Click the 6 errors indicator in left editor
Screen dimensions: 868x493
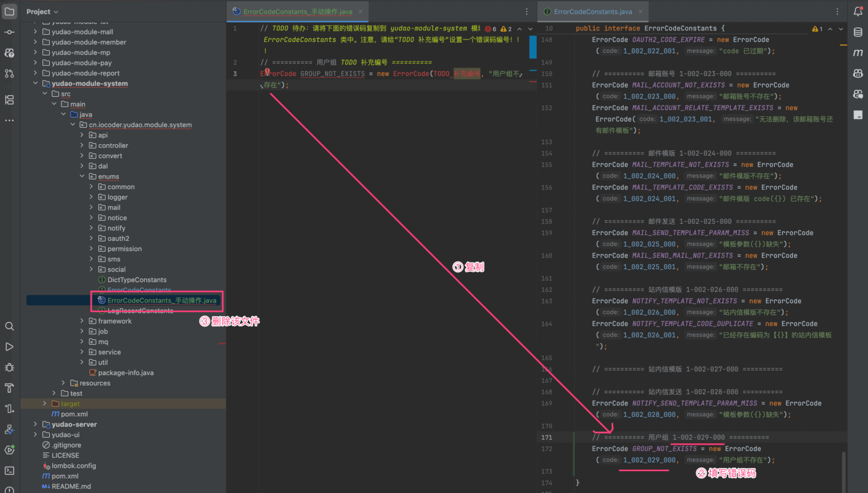point(491,29)
